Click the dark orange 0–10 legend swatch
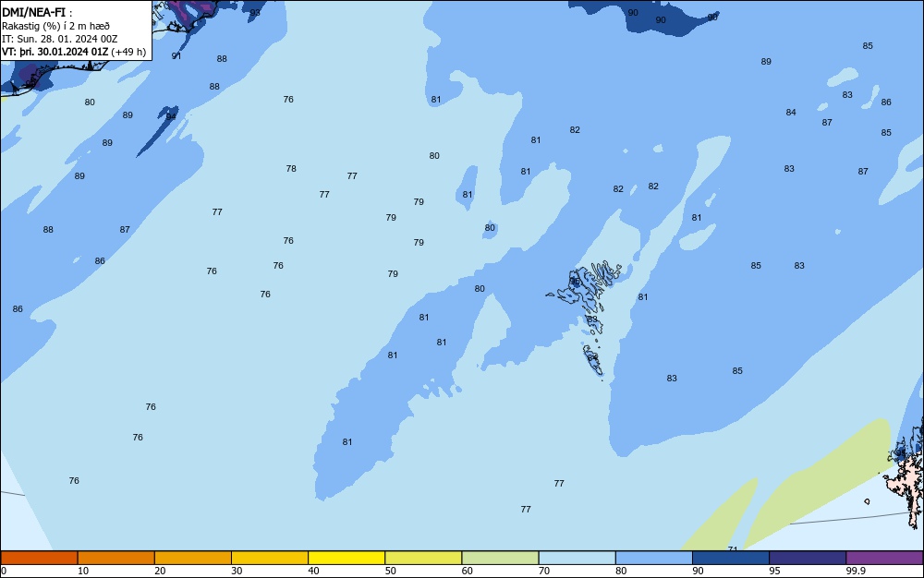Viewport: 924px width, 578px height. [39, 558]
